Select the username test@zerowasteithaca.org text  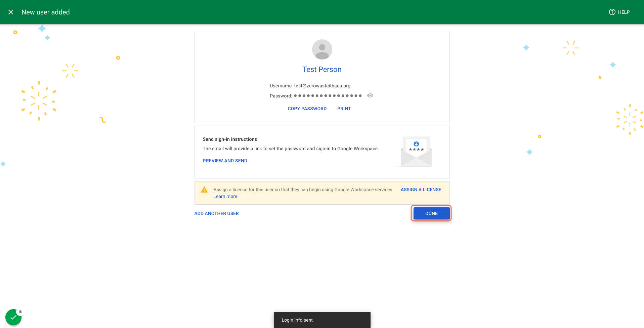[322, 86]
